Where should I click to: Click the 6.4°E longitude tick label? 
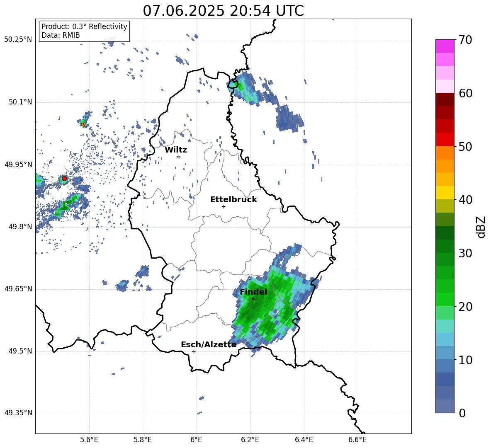click(304, 440)
